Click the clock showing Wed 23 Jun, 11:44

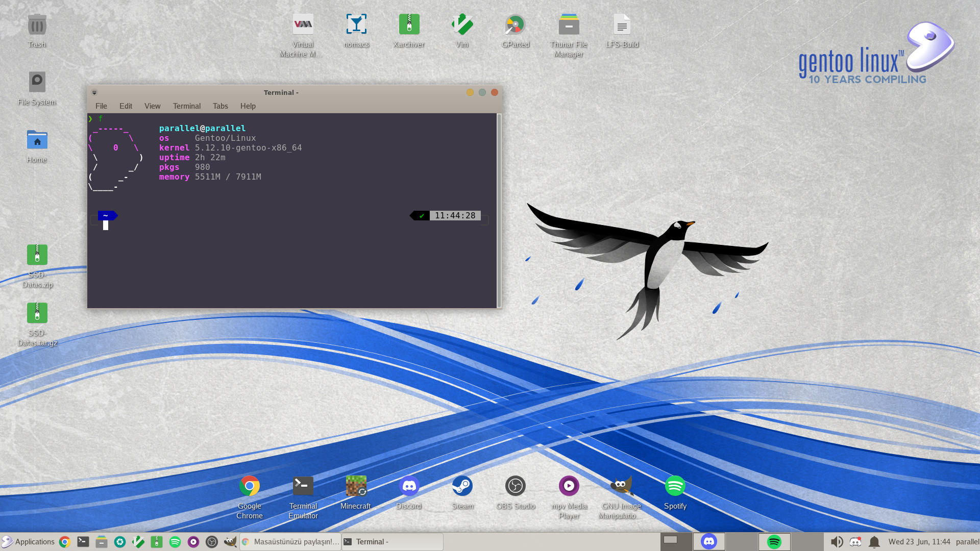click(x=919, y=542)
